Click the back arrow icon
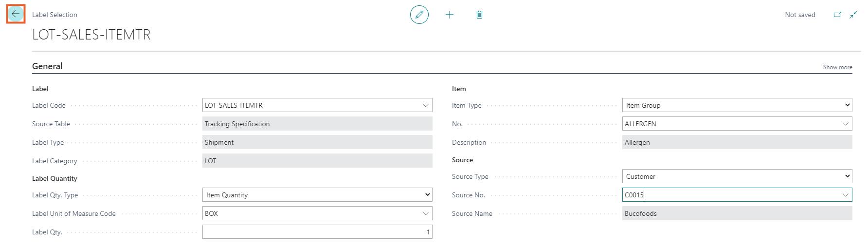The height and width of the screenshot is (249, 868). (16, 14)
